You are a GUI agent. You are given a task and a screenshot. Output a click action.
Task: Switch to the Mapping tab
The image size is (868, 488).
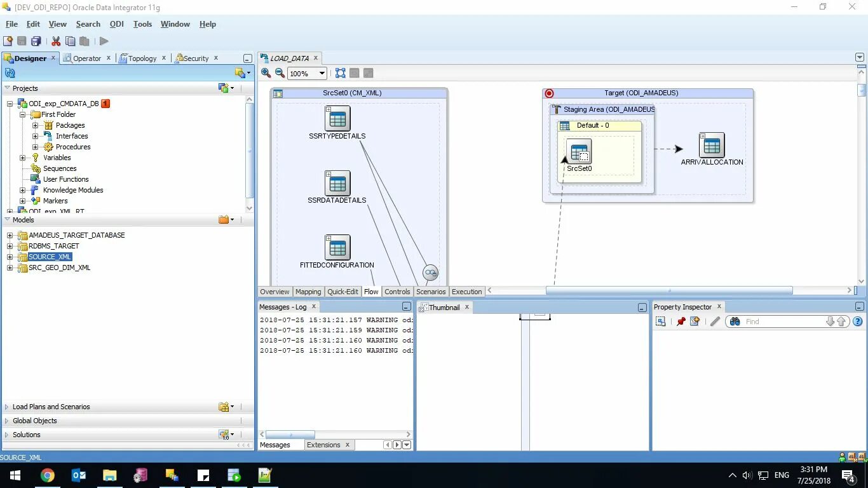click(x=308, y=292)
